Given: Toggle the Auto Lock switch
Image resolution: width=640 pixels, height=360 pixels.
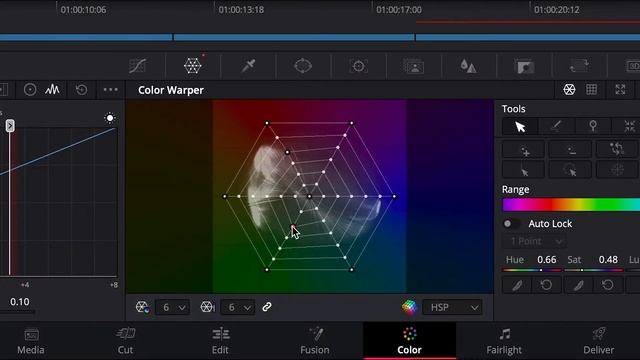Looking at the screenshot, I should [512, 224].
